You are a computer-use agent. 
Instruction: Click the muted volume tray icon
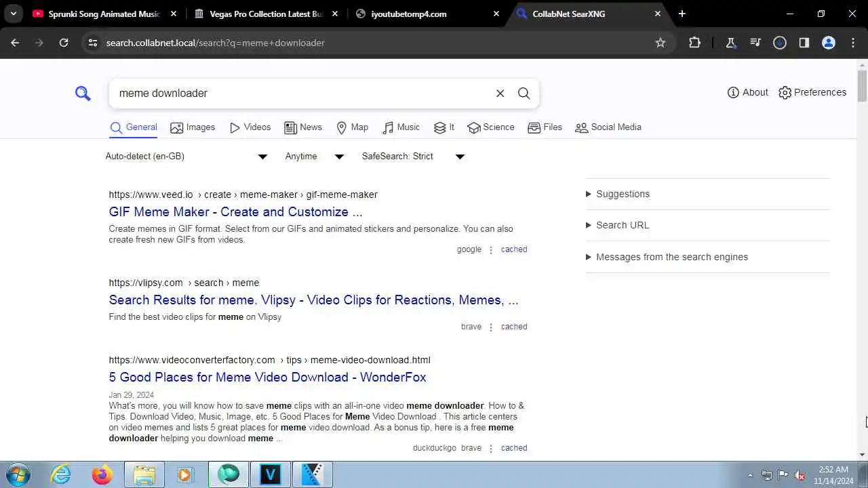click(800, 475)
